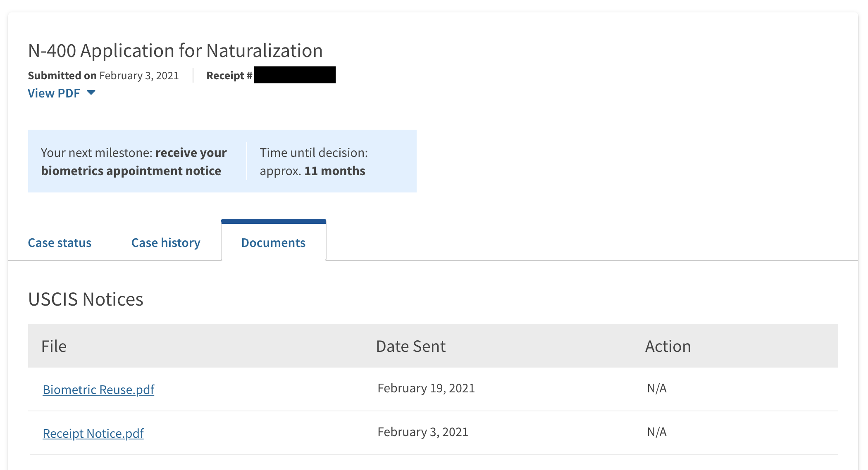Switch to the Case history tab
The width and height of the screenshot is (868, 470).
click(x=166, y=243)
